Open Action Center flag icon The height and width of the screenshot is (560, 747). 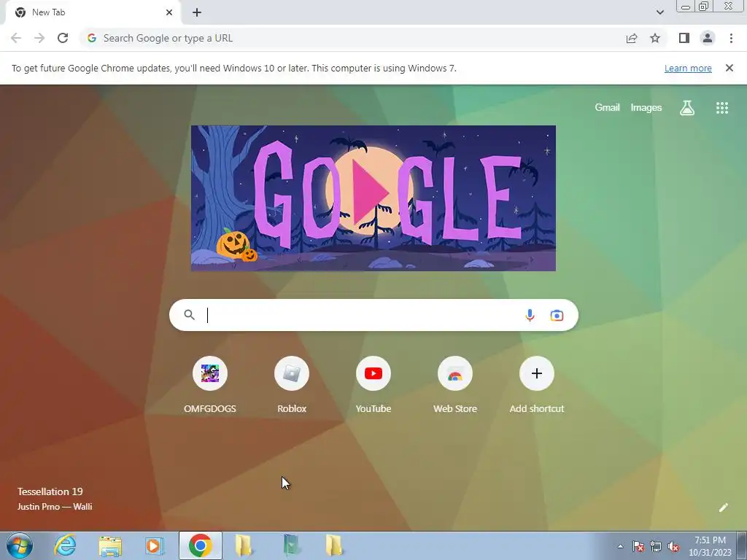tap(638, 547)
